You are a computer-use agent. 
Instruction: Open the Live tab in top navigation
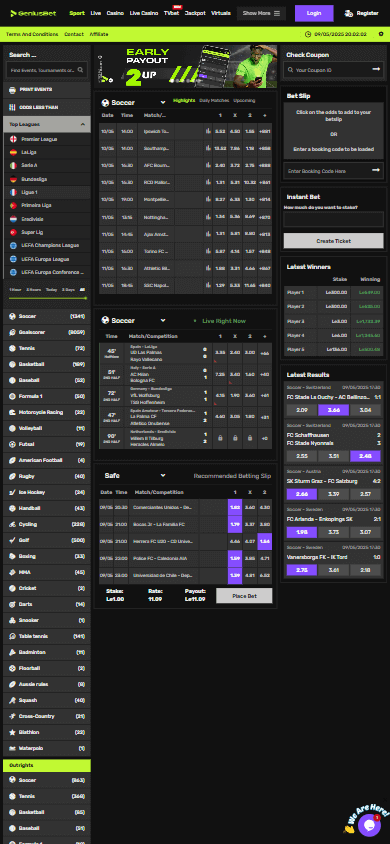pos(96,13)
